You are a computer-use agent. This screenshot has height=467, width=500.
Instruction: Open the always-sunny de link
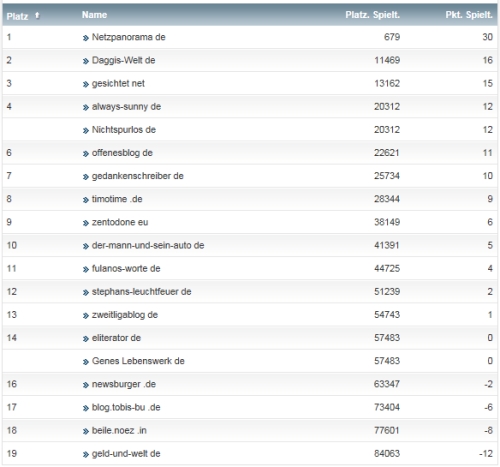126,107
